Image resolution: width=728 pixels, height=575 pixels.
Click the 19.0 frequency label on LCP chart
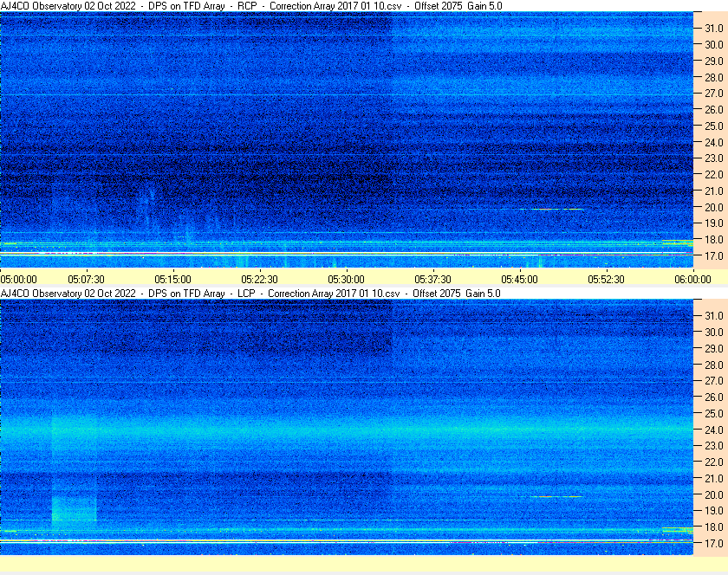[x=714, y=511]
